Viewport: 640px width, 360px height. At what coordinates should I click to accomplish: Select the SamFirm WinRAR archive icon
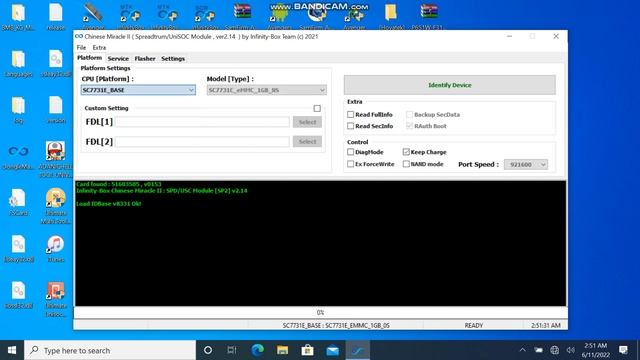pyautogui.click(x=242, y=16)
